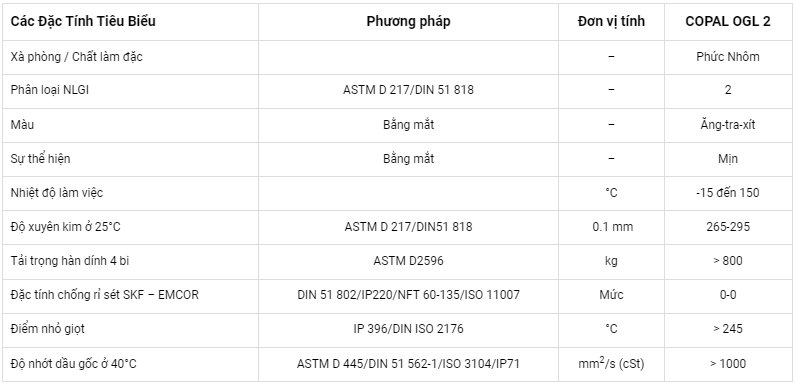Select the 'Phân loại NLGI' row label
Viewport: 795px width, 385px height.
pos(50,91)
